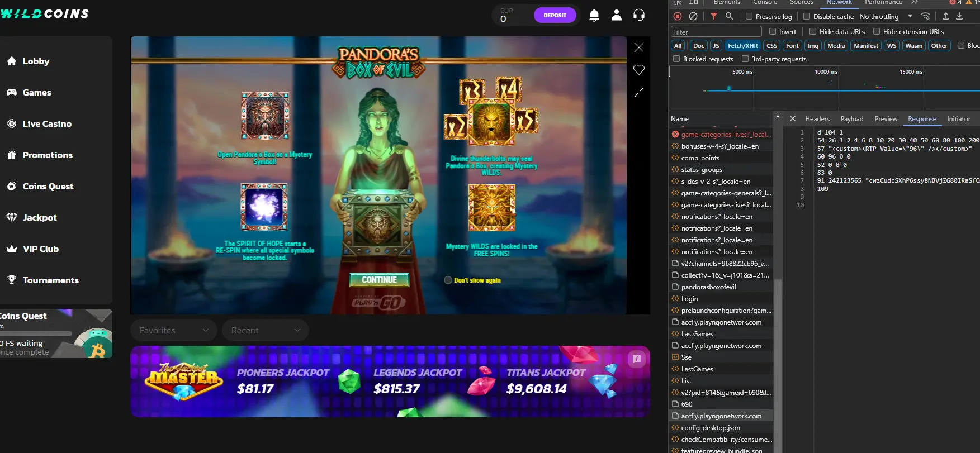Open the No throttling dropdown
Screen dimensions: 980x453
coord(886,16)
